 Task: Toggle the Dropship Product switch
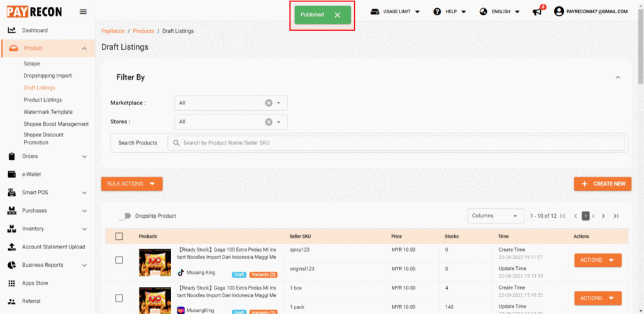[124, 216]
